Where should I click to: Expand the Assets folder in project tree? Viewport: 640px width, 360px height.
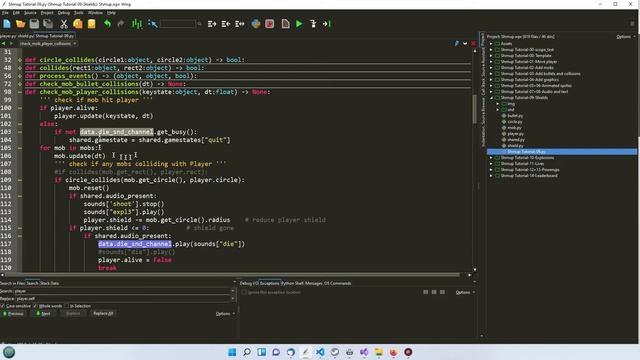[491, 44]
